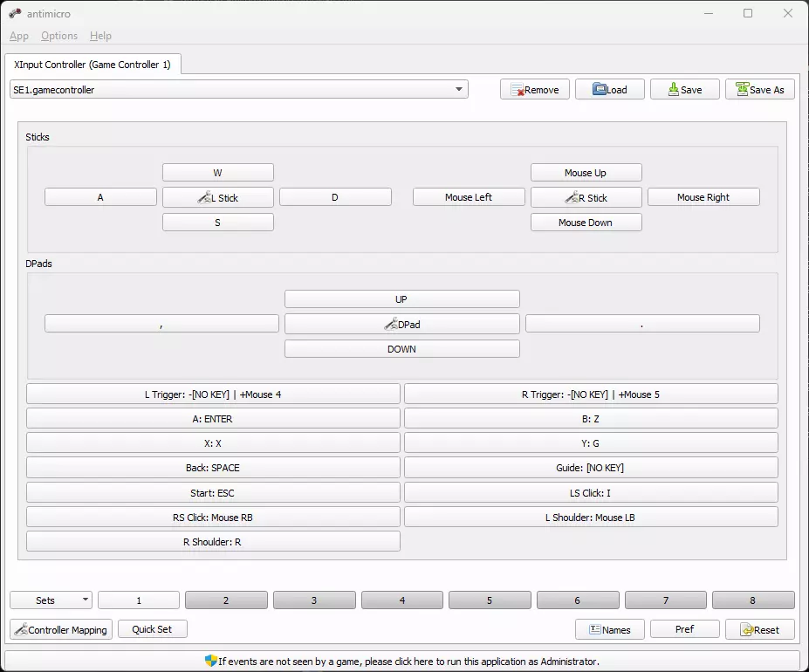Load a profile with Load button

coord(609,90)
